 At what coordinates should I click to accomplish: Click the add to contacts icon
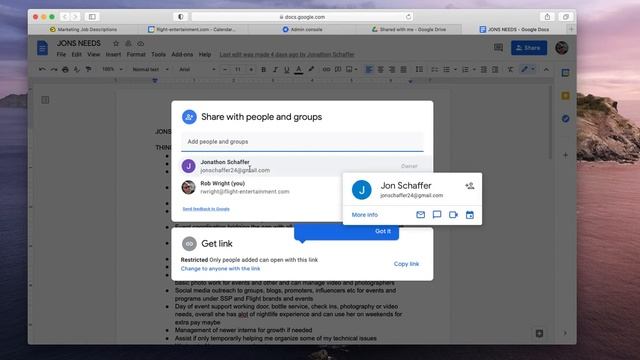[x=470, y=186]
